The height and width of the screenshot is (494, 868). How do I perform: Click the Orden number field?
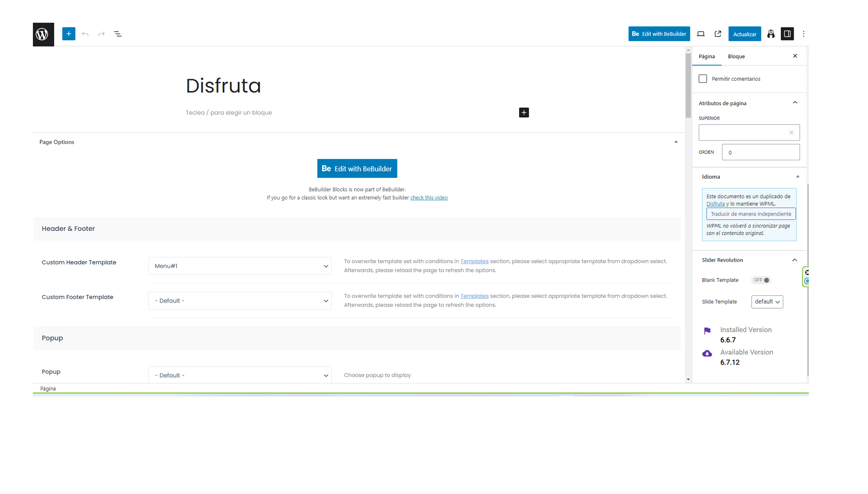(x=761, y=152)
